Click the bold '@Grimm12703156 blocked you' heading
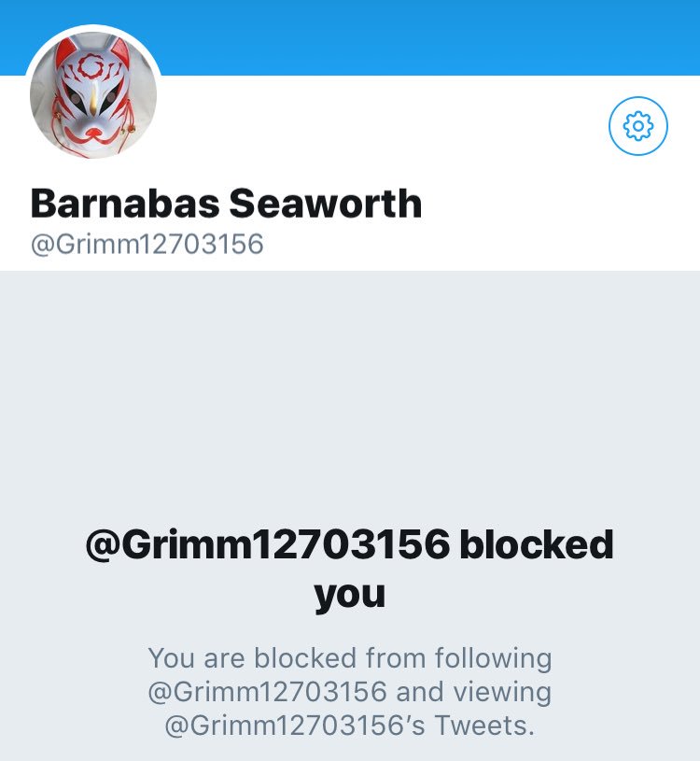 [350, 569]
